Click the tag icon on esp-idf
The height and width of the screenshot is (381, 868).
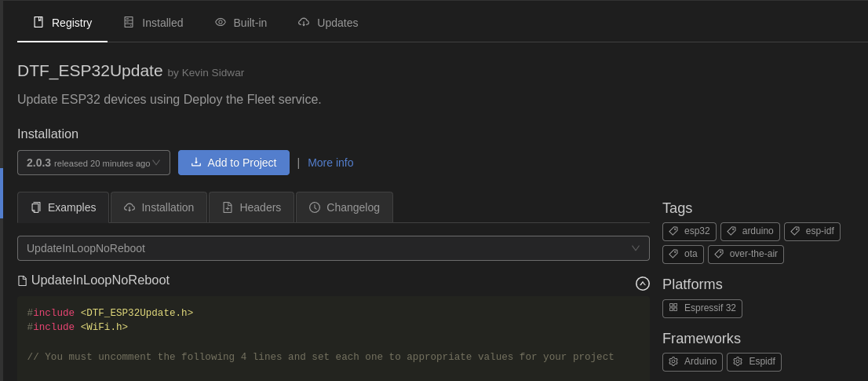796,231
